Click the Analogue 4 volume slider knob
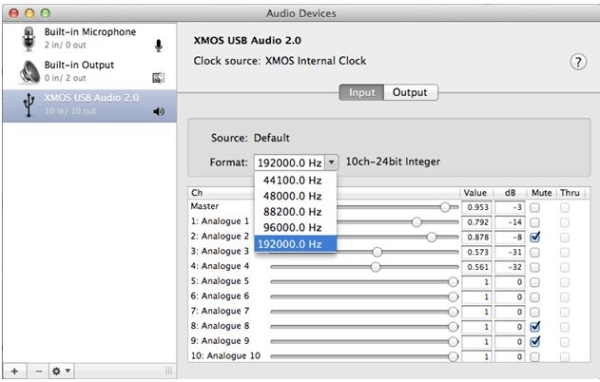 tap(375, 267)
